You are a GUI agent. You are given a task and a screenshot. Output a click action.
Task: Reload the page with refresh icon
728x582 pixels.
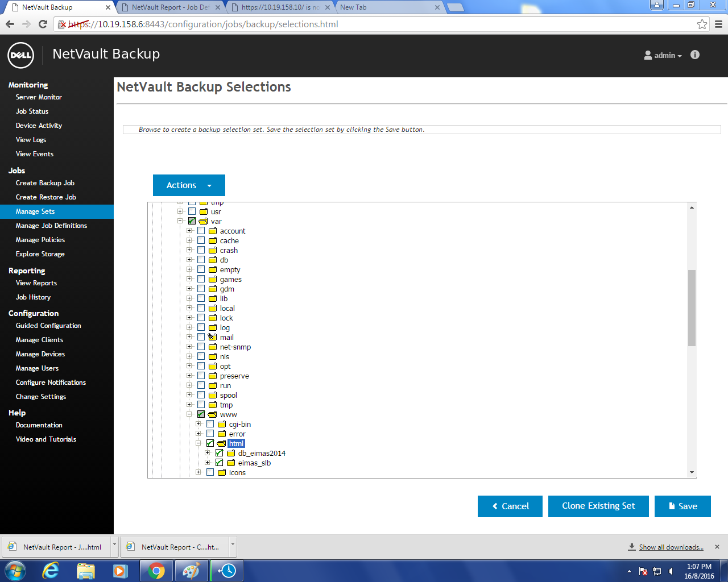[x=43, y=24]
